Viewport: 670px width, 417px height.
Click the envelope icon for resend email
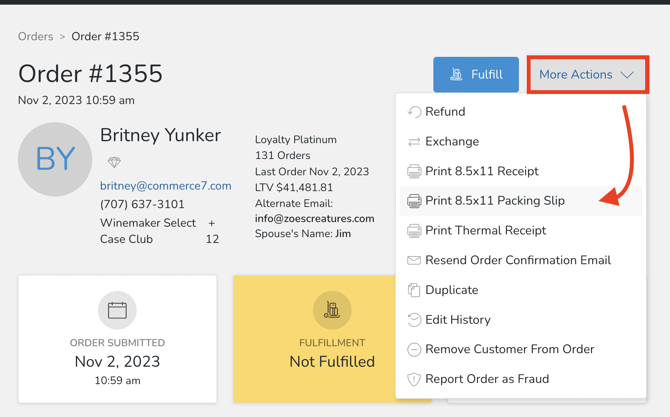414,260
